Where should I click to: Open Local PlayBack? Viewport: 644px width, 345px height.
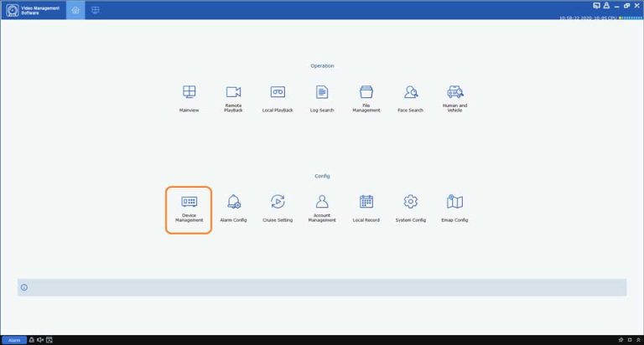278,92
